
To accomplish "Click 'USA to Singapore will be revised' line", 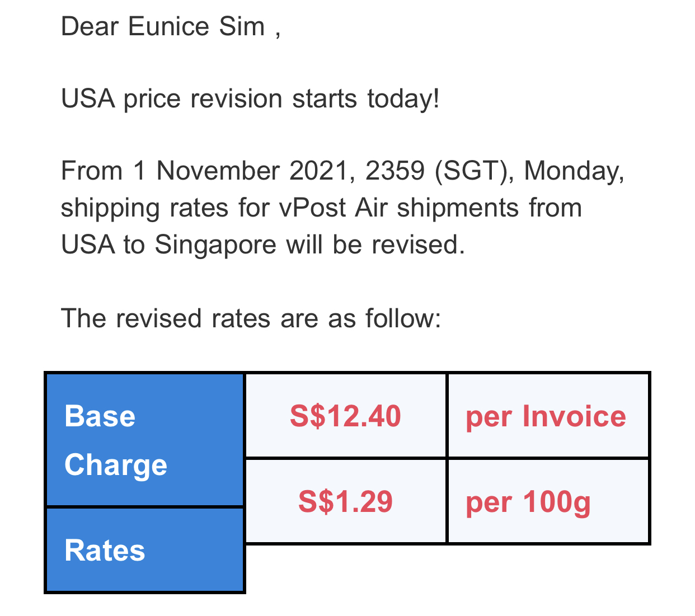I will 263,244.
